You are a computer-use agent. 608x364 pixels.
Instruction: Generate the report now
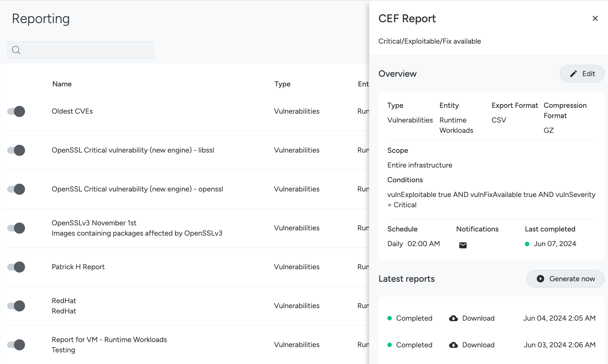(x=565, y=279)
